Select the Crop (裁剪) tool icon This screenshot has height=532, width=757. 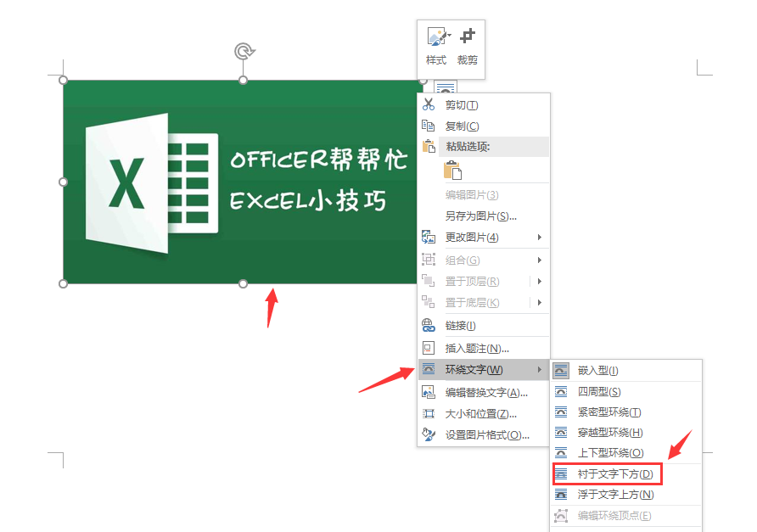point(467,37)
